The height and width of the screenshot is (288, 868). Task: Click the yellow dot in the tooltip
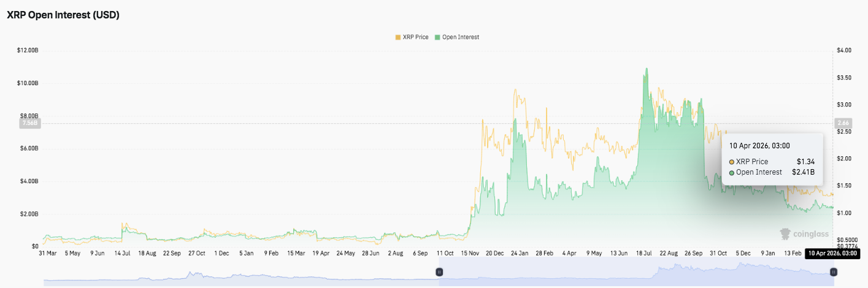pyautogui.click(x=732, y=162)
